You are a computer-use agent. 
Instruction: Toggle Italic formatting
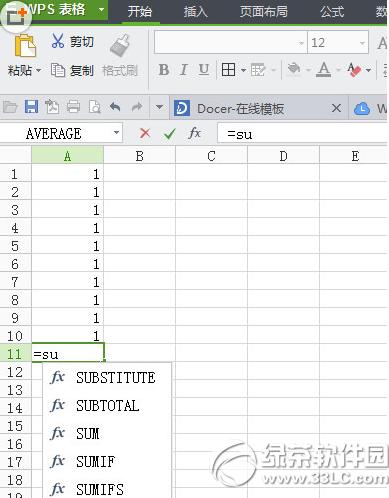(x=184, y=70)
